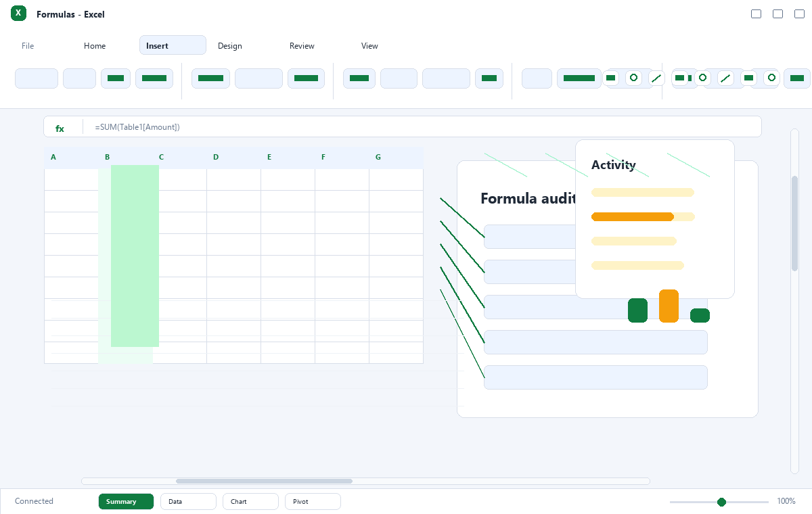The image size is (812, 514).
Task: Click the orange progress bar in Activity
Action: click(633, 216)
